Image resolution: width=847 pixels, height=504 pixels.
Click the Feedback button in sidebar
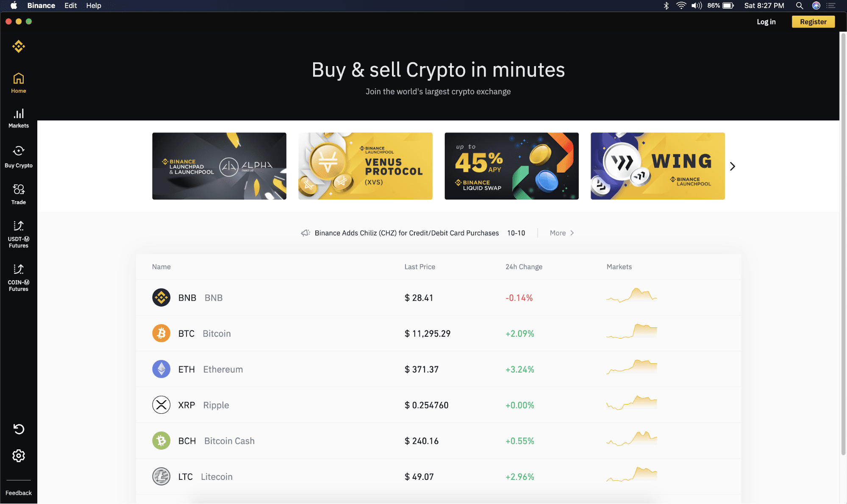click(19, 493)
